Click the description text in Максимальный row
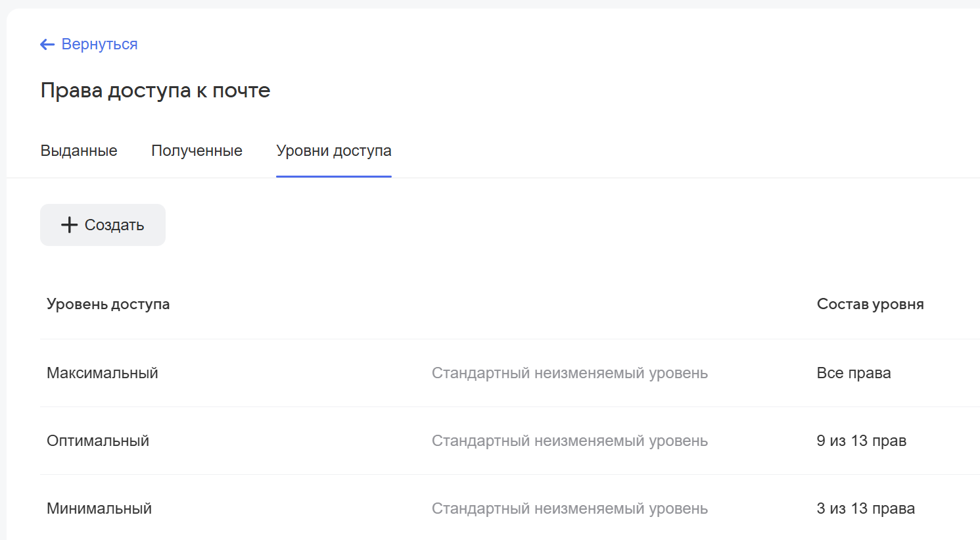 coord(569,373)
